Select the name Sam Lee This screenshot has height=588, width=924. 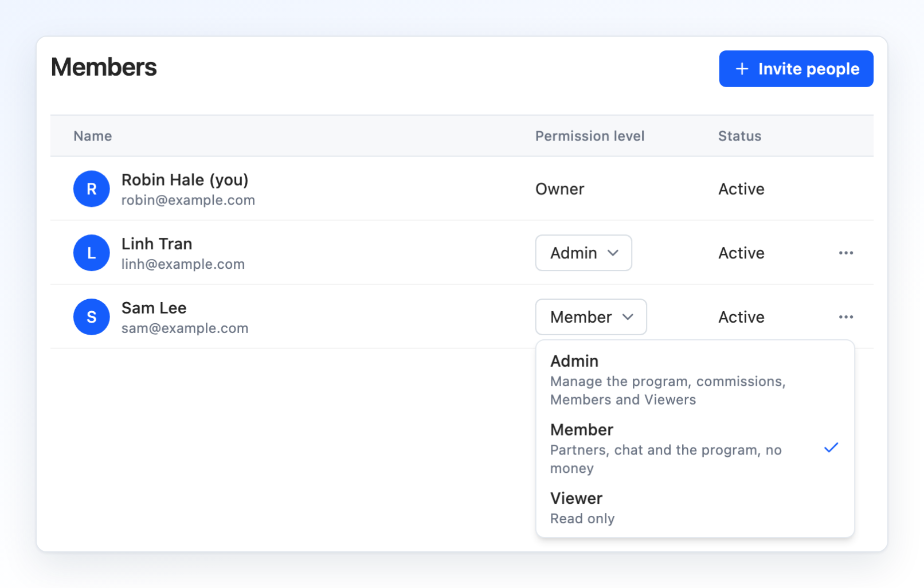(x=154, y=308)
